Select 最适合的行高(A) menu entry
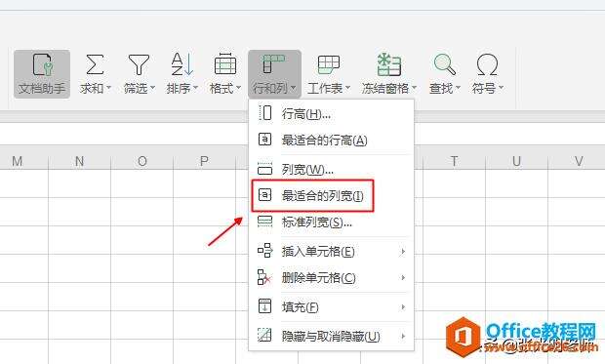Image resolution: width=605 pixels, height=364 pixels. pos(332,140)
